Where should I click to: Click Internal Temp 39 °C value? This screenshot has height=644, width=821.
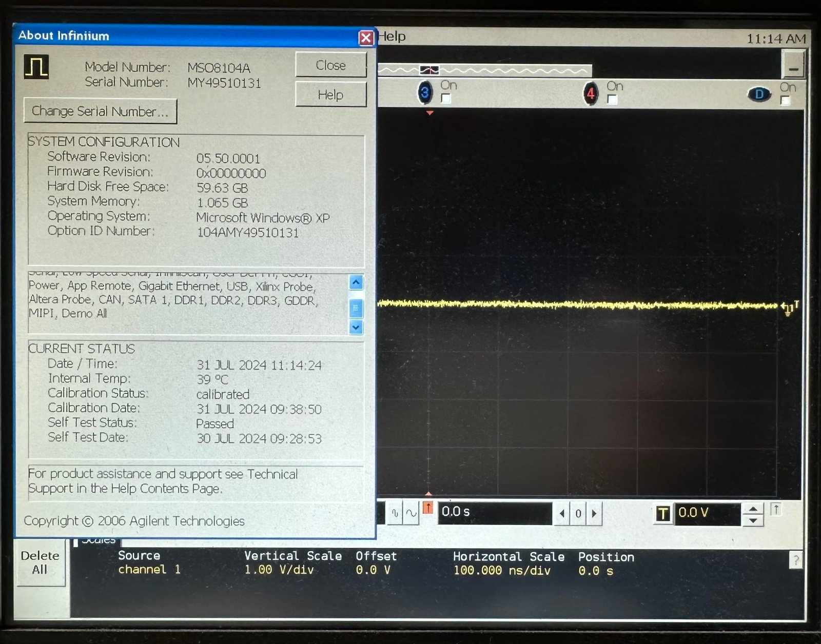tap(212, 379)
